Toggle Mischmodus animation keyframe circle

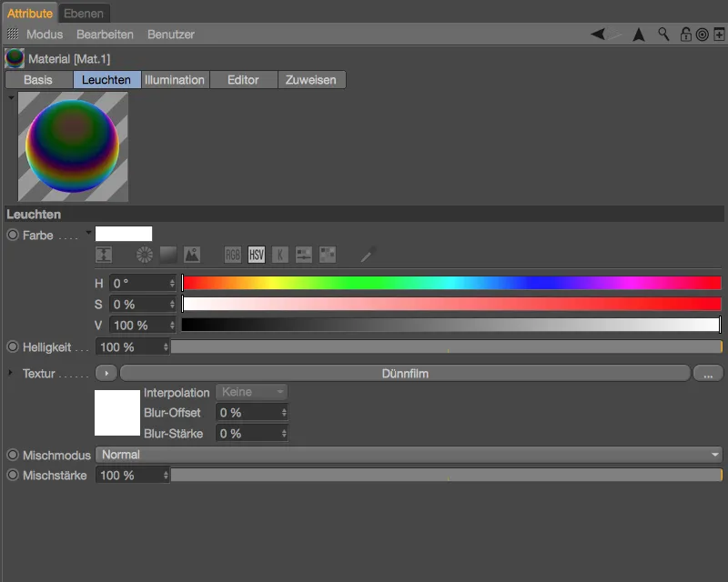(x=13, y=455)
